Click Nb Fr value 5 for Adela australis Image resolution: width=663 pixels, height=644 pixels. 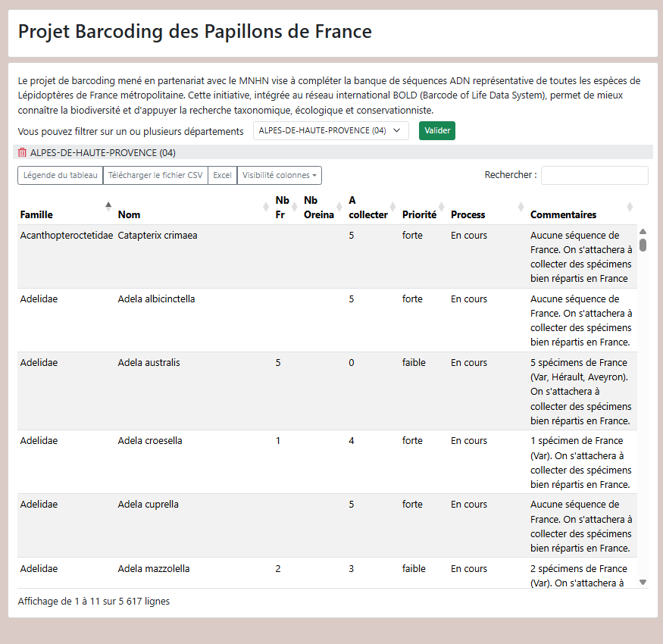(x=278, y=363)
